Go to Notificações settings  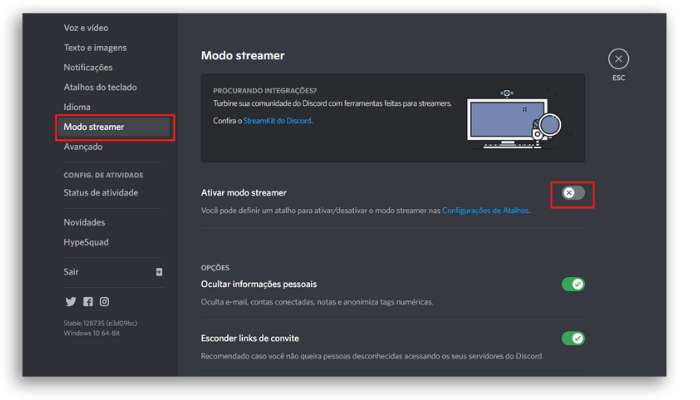88,67
